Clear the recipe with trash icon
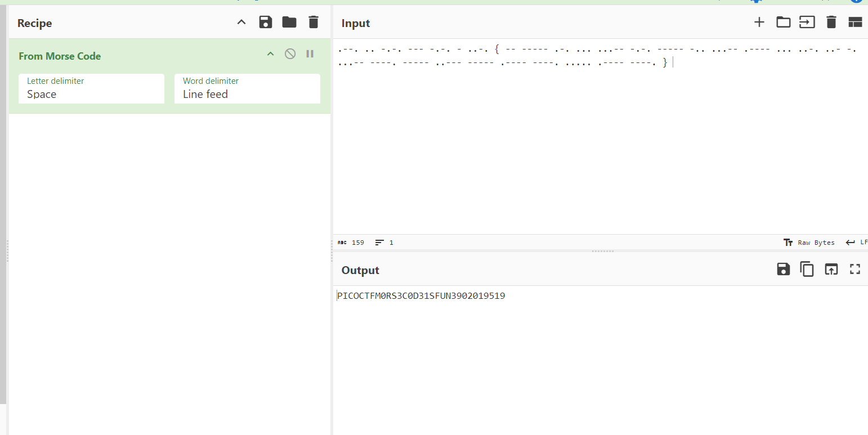The image size is (868, 435). (x=314, y=23)
